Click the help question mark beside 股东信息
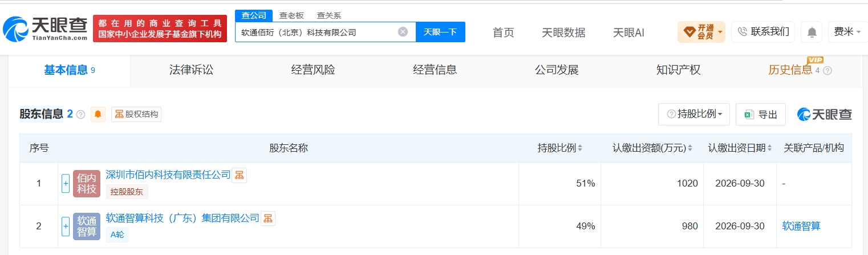The height and width of the screenshot is (255, 868). pyautogui.click(x=80, y=114)
